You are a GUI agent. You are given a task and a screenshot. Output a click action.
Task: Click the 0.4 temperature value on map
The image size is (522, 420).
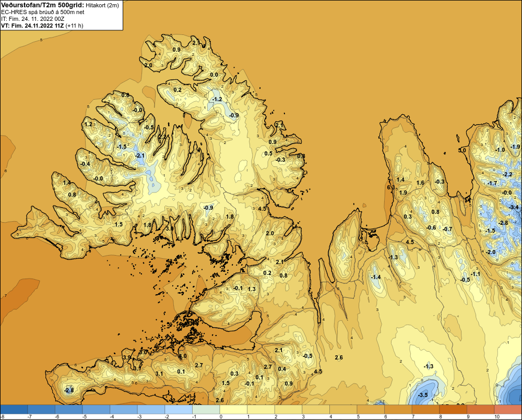point(282,369)
